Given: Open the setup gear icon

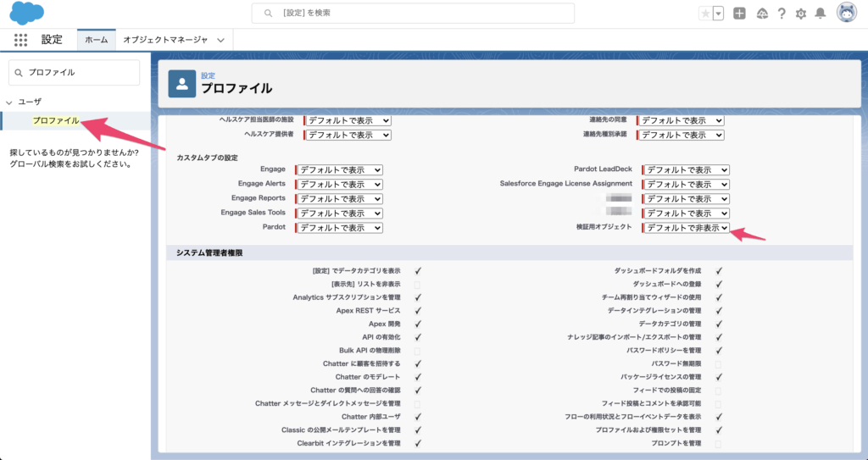Looking at the screenshot, I should click(800, 14).
